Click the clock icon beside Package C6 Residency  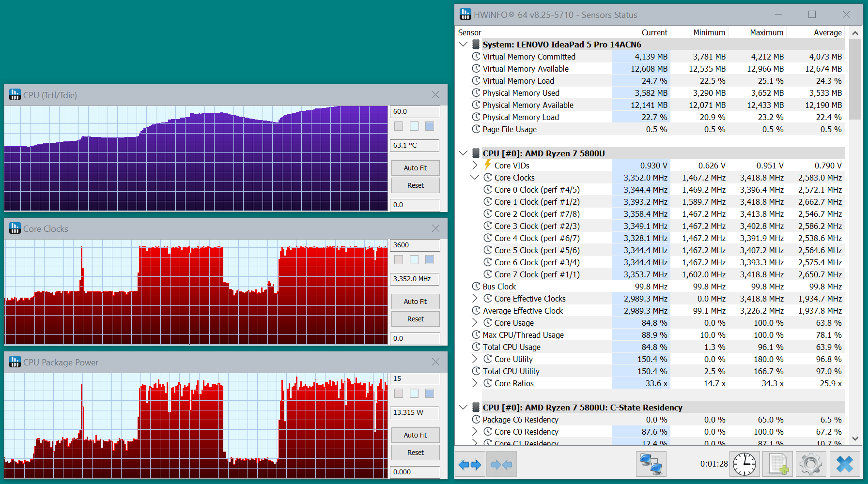[476, 419]
